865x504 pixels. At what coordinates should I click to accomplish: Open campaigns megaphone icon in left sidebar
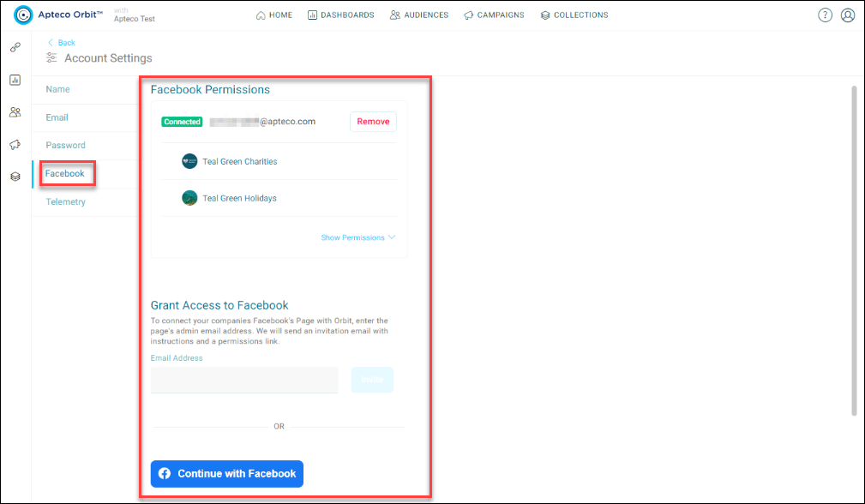(x=15, y=145)
